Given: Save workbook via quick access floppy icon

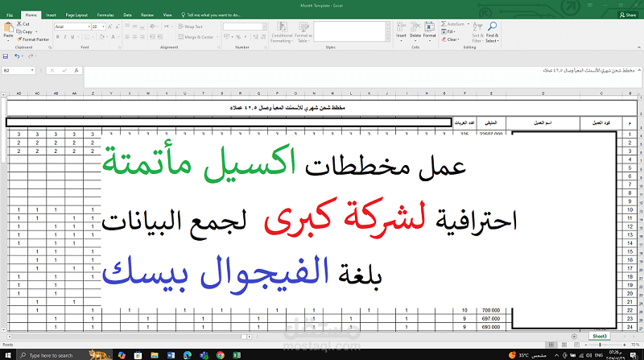Looking at the screenshot, I should pos(6,56).
